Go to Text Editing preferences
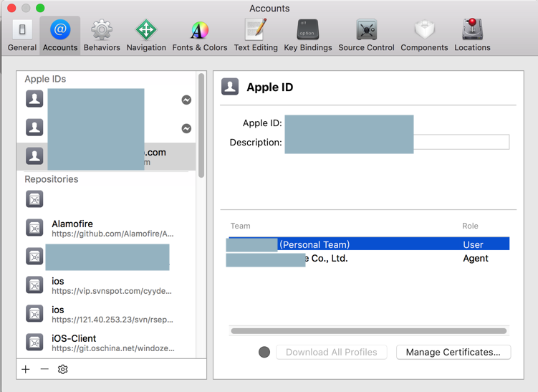Viewport: 538px width, 392px height. 256,36
